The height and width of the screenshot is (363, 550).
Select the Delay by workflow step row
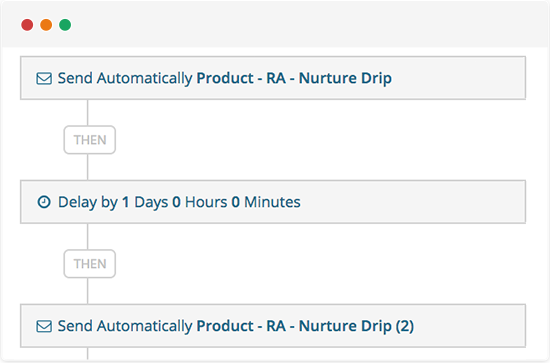point(273,202)
